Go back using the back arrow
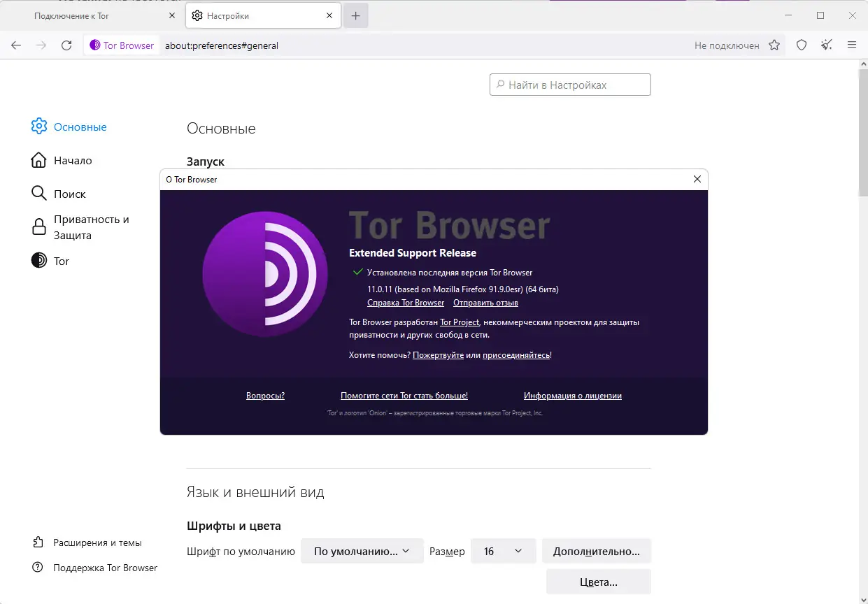 (x=16, y=45)
